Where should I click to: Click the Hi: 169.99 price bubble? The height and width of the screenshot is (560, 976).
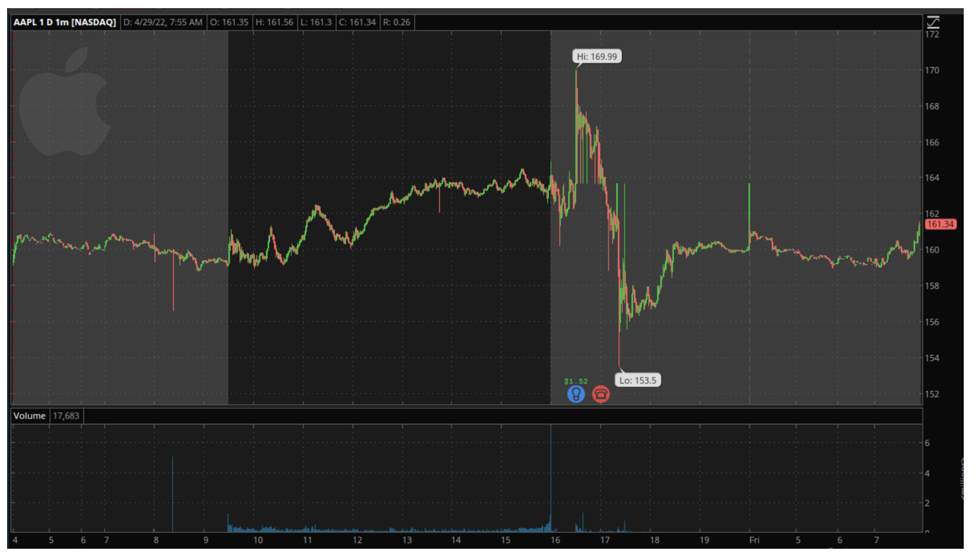tap(597, 56)
